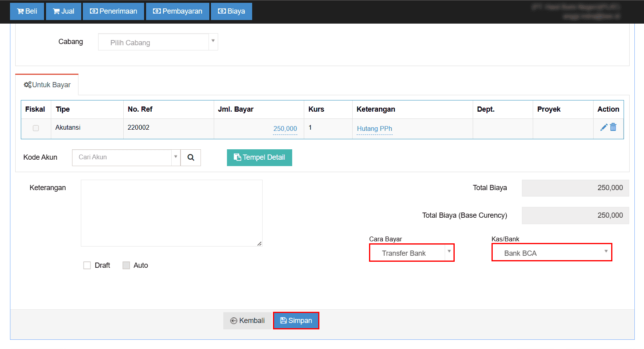
Task: Expand the Pilih Cabang dropdown
Action: pyautogui.click(x=158, y=42)
